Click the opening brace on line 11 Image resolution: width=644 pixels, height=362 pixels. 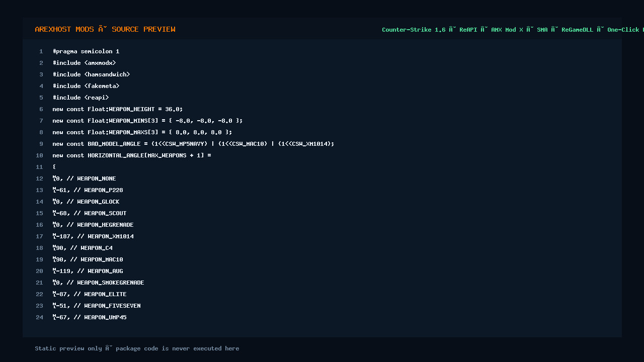click(54, 167)
